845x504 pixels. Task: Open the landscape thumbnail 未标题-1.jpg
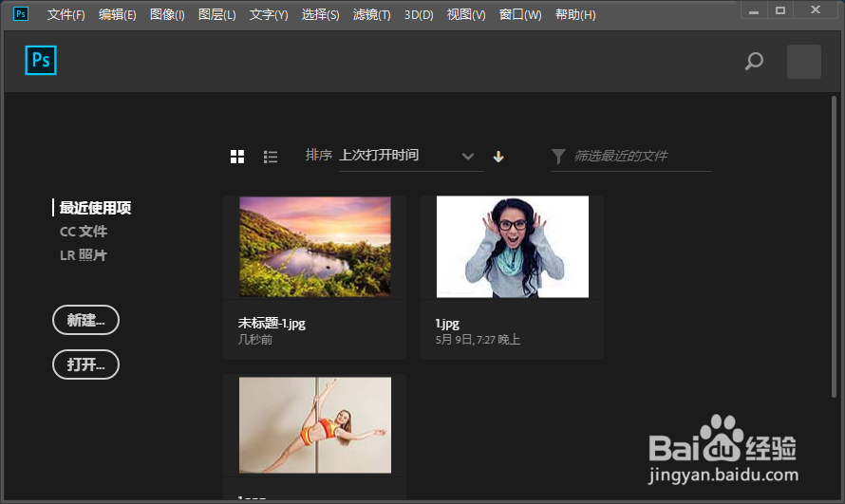click(315, 247)
